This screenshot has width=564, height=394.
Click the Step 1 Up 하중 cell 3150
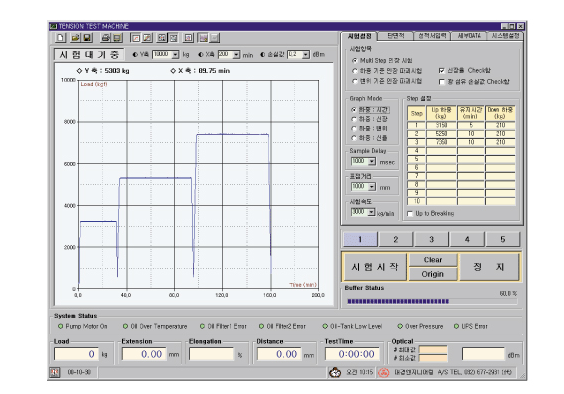click(441, 125)
